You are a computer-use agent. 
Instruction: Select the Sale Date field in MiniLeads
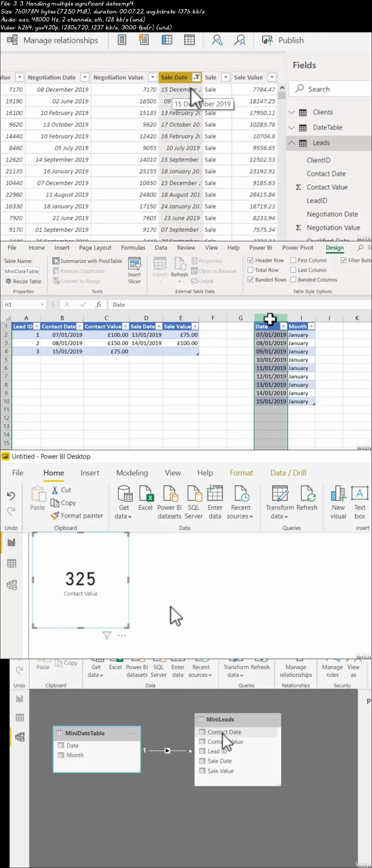pos(219,761)
